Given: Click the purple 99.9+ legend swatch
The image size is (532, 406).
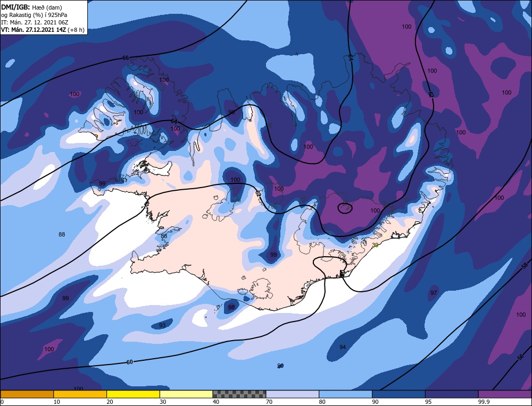Looking at the screenshot, I should click(505, 394).
